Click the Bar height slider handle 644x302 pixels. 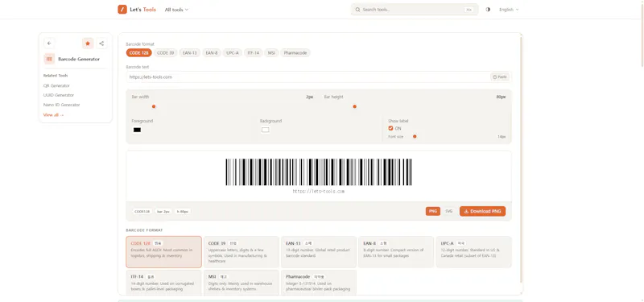(354, 106)
